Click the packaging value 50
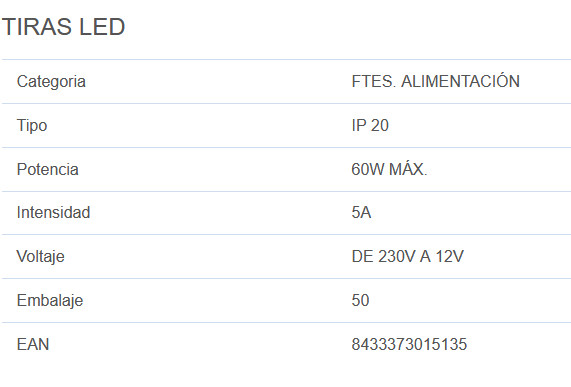Screen dimensions: 571x387 click(x=361, y=301)
